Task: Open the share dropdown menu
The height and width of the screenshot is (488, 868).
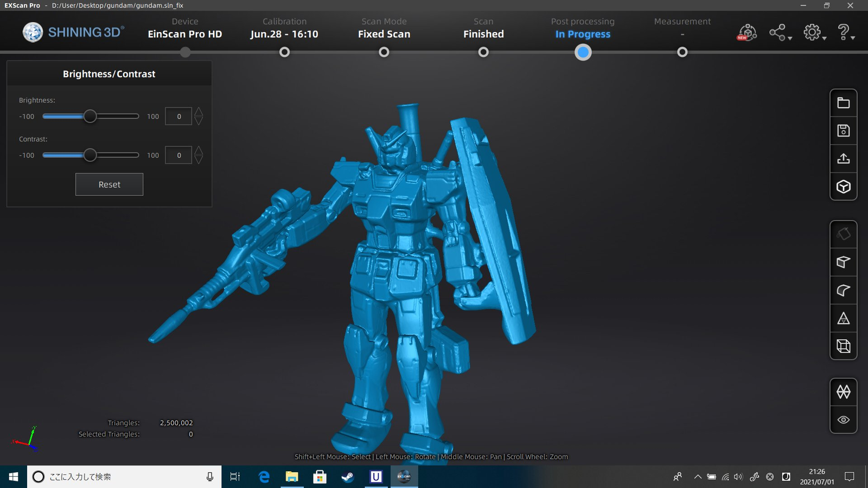Action: 780,33
